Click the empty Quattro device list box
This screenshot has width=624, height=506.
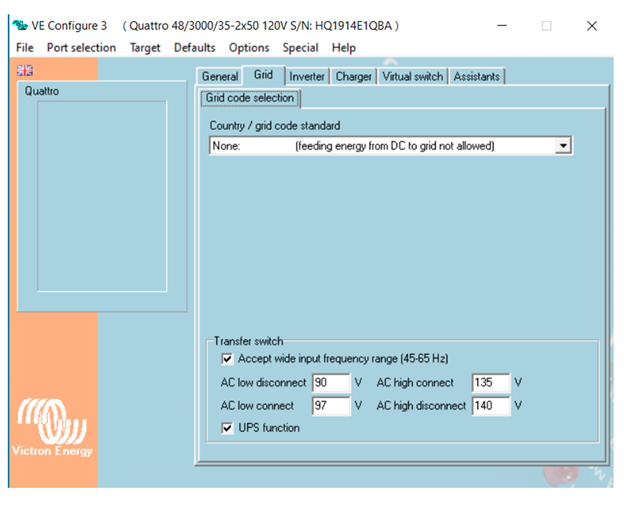[x=102, y=196]
